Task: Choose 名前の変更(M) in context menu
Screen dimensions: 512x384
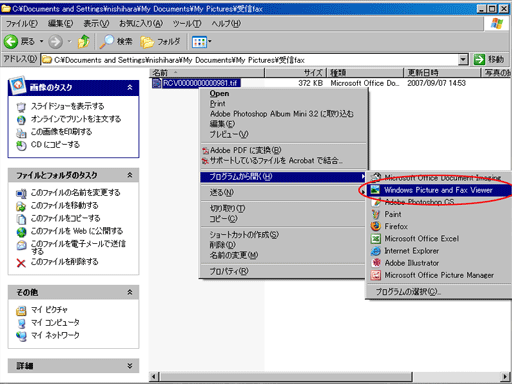Action: pos(283,255)
